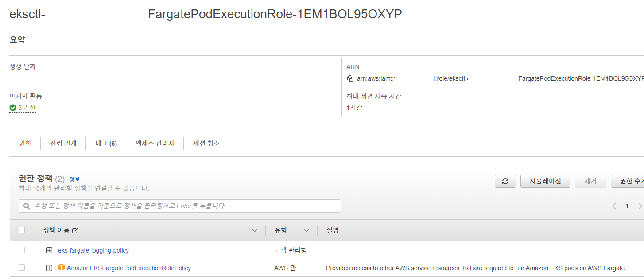Go to previous page with left pagination arrow

tap(614, 206)
